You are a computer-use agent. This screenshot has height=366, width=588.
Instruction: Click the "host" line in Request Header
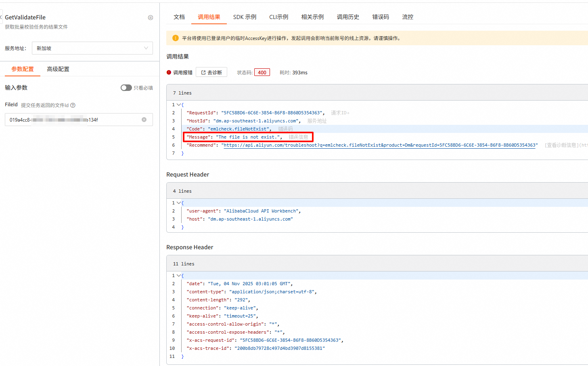pos(240,219)
